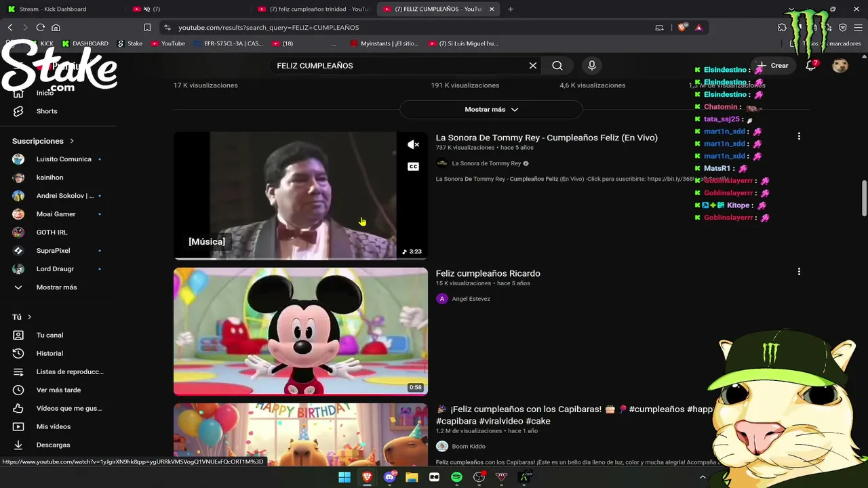Open the YouTube account avatar menu
Image resolution: width=868 pixels, height=488 pixels.
[x=840, y=66]
